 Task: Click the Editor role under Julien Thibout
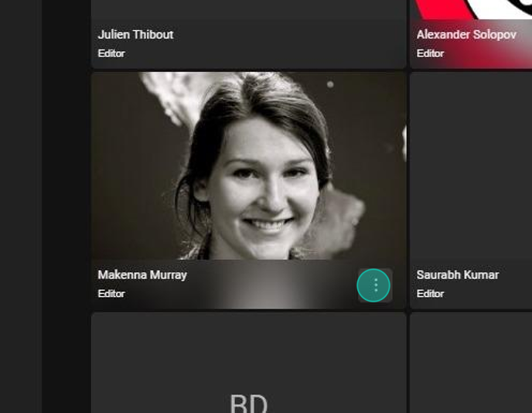pyautogui.click(x=111, y=53)
